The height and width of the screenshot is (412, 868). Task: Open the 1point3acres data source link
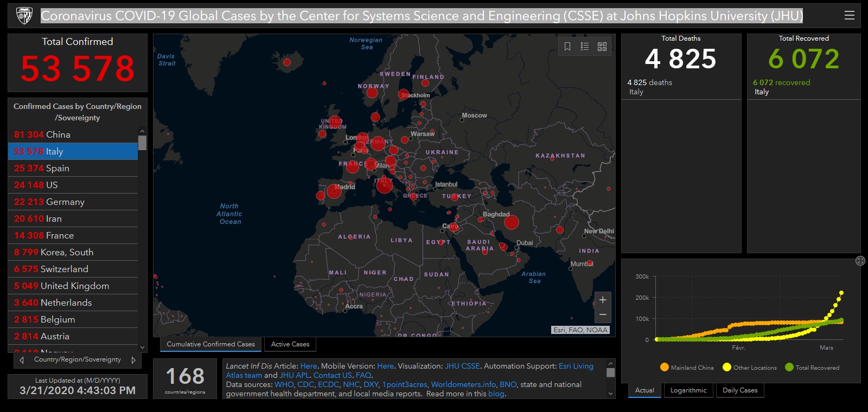[x=405, y=384]
